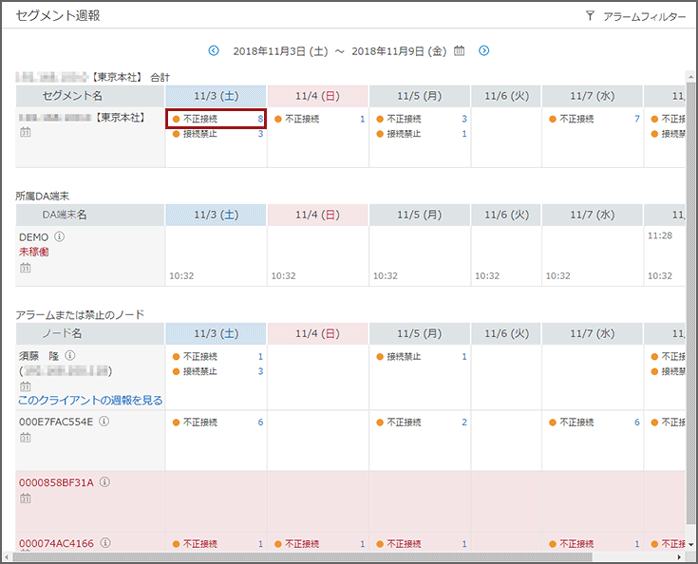The width and height of the screenshot is (698, 564).
Task: Go to previous week with left arrow
Action: pos(213,50)
